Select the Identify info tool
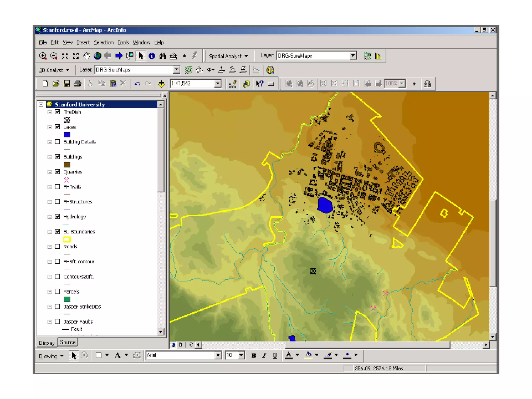Screen dimensions: 532x399 pos(152,56)
